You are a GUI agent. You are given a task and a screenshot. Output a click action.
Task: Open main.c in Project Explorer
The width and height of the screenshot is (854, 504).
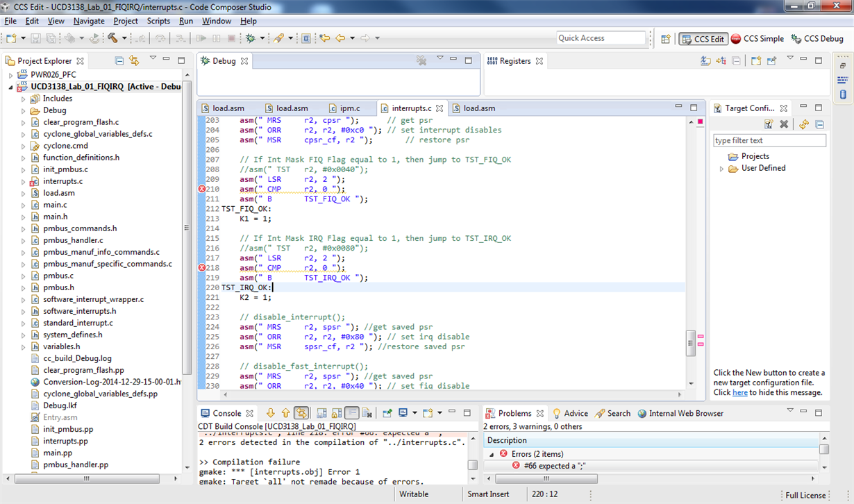[55, 205]
